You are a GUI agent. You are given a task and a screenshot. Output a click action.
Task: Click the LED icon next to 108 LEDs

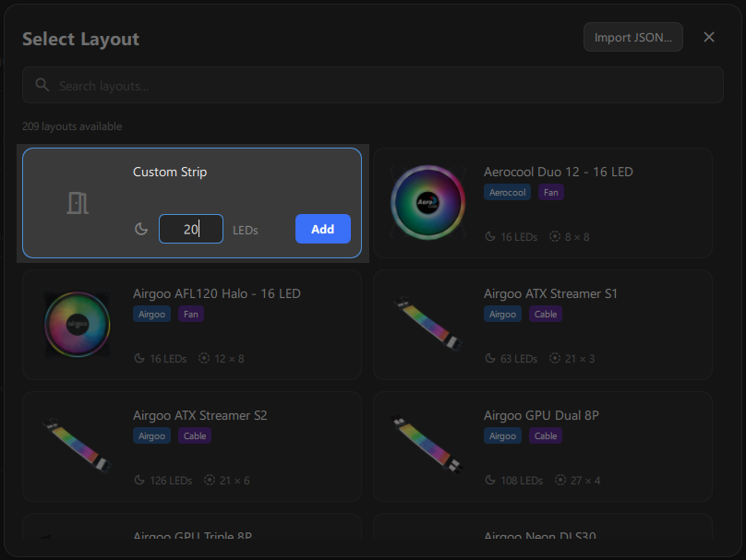coord(490,480)
